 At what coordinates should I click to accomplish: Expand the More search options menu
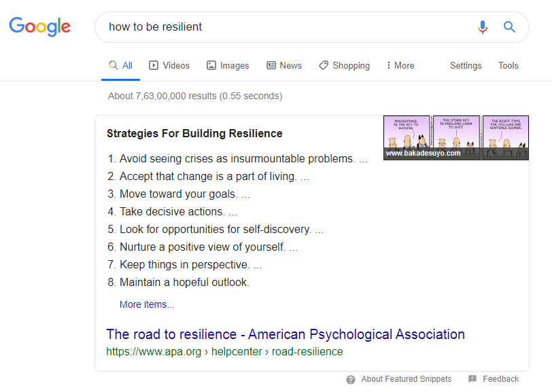pyautogui.click(x=400, y=65)
